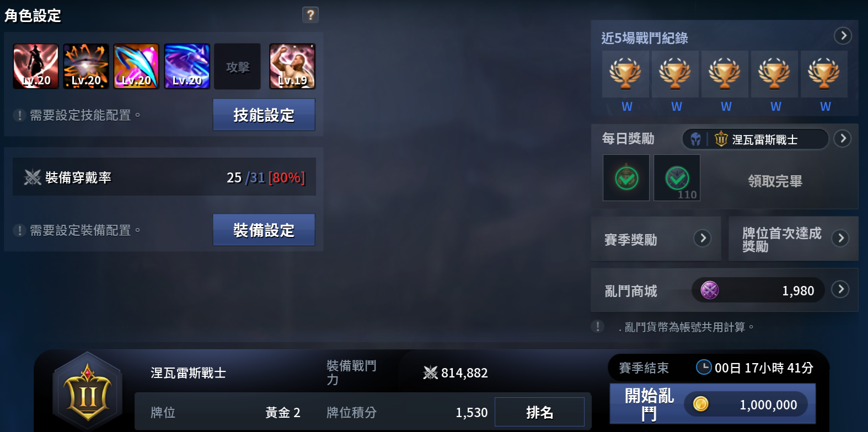Open the 技能設定 button
This screenshot has height=432, width=868.
[x=264, y=115]
